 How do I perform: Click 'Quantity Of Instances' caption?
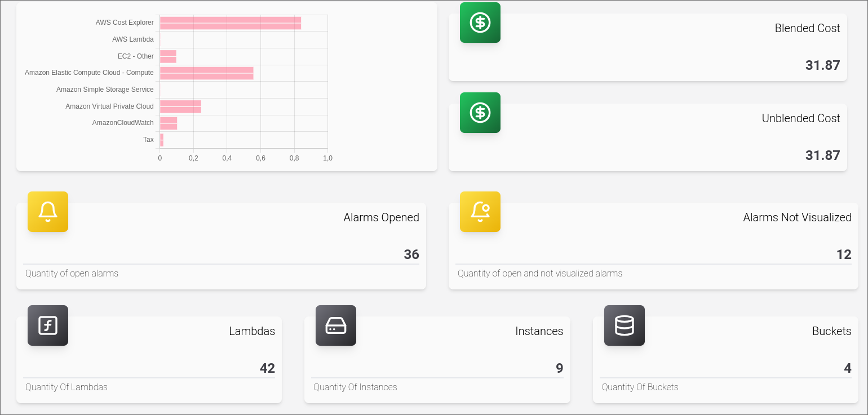[356, 387]
